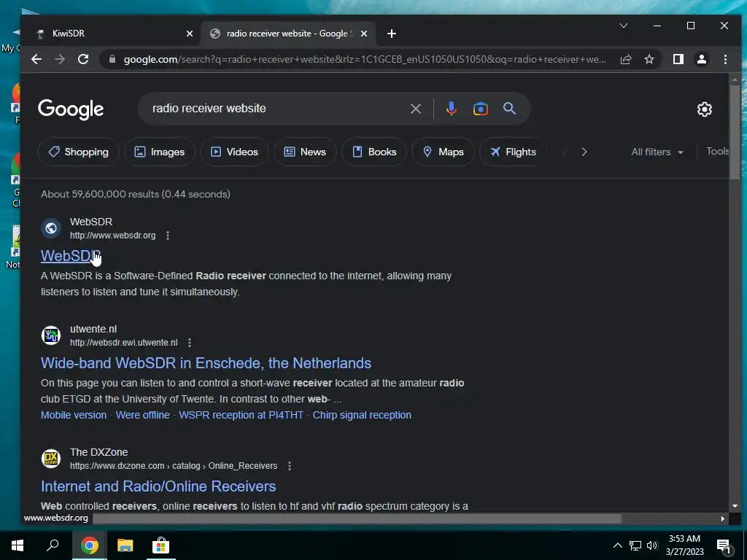The width and height of the screenshot is (747, 560).
Task: Filter results by Flights
Action: click(x=513, y=152)
